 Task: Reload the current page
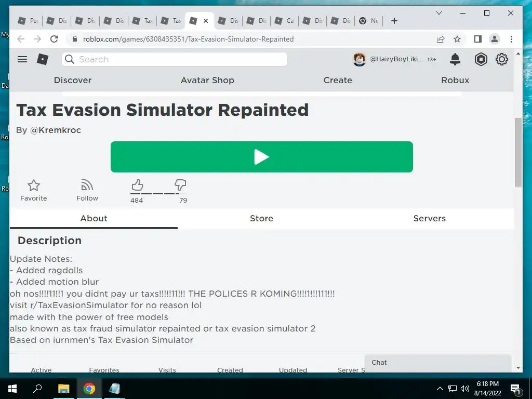[54, 39]
